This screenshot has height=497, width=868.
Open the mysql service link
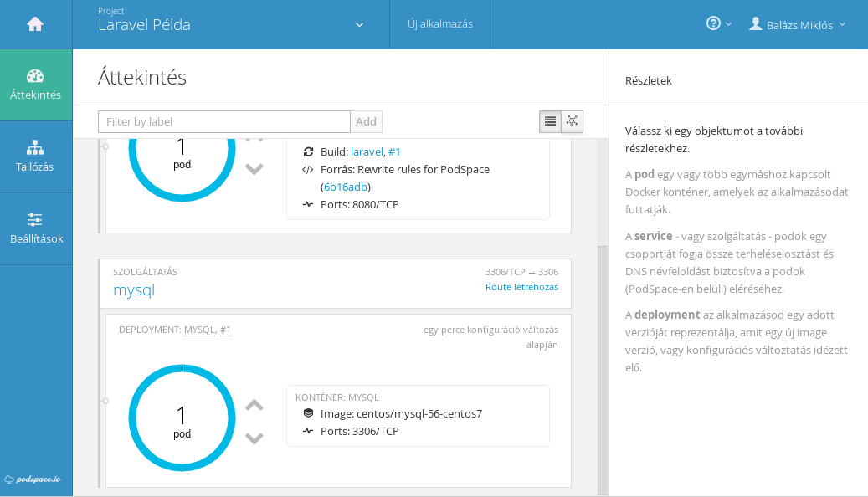(134, 290)
